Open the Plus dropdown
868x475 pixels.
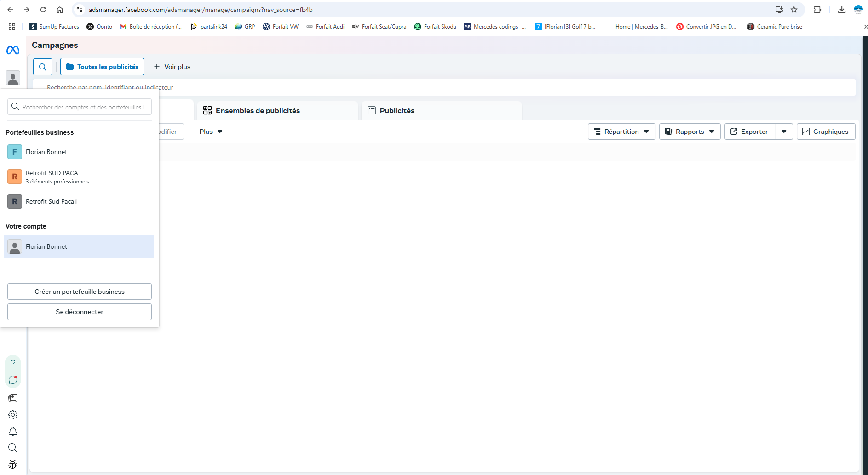[211, 132]
